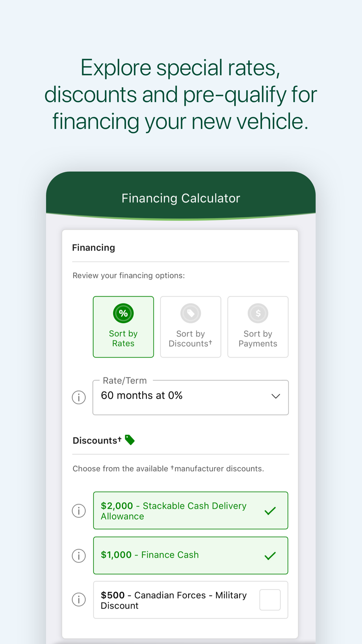Select the $500 Canadian Forces discount label
Image resolution: width=362 pixels, height=644 pixels.
pyautogui.click(x=174, y=600)
